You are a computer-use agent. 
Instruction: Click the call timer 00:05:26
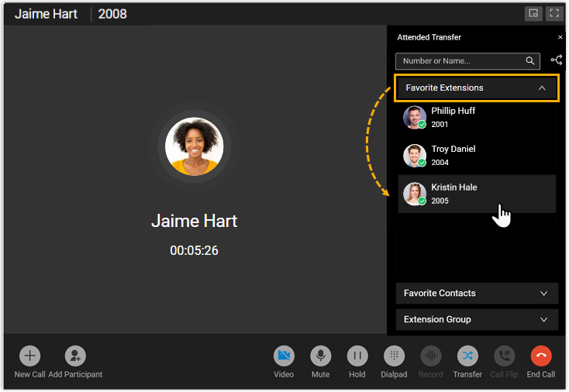coord(194,250)
